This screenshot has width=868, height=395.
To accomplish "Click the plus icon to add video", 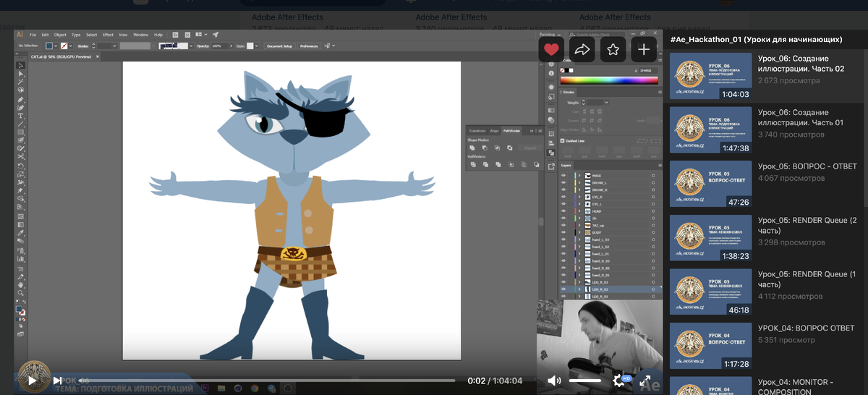I will coord(644,49).
